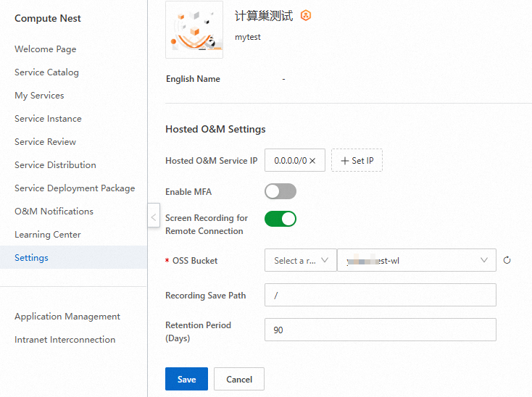Viewport: 532px width, 397px height.
Task: Open Service Catalog in sidebar
Action: pos(46,72)
